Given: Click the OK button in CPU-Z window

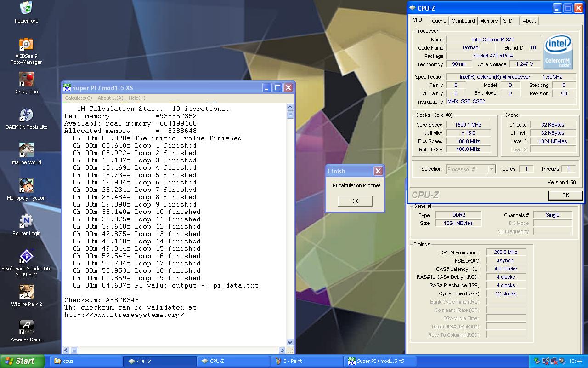Looking at the screenshot, I should tap(565, 195).
